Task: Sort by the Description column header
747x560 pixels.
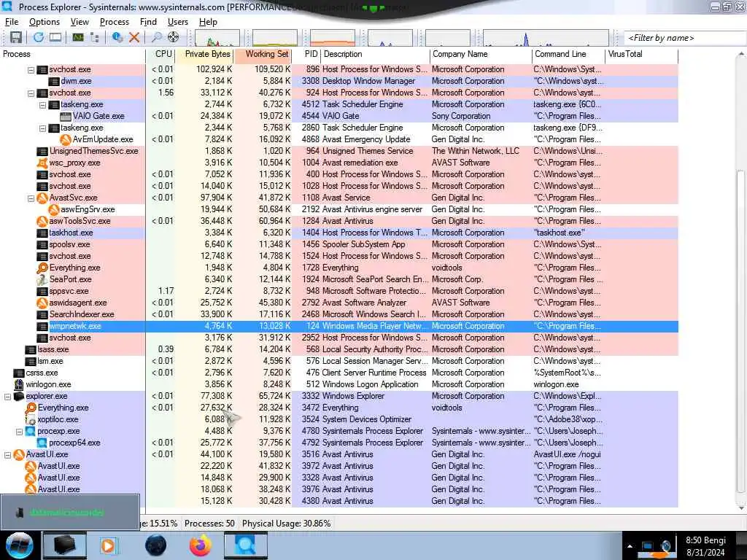Action: point(376,54)
